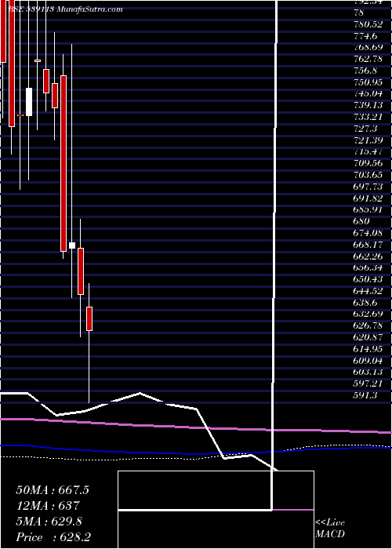Click the 603.13 price axis label
392x549 pixels.
[x=368, y=372]
